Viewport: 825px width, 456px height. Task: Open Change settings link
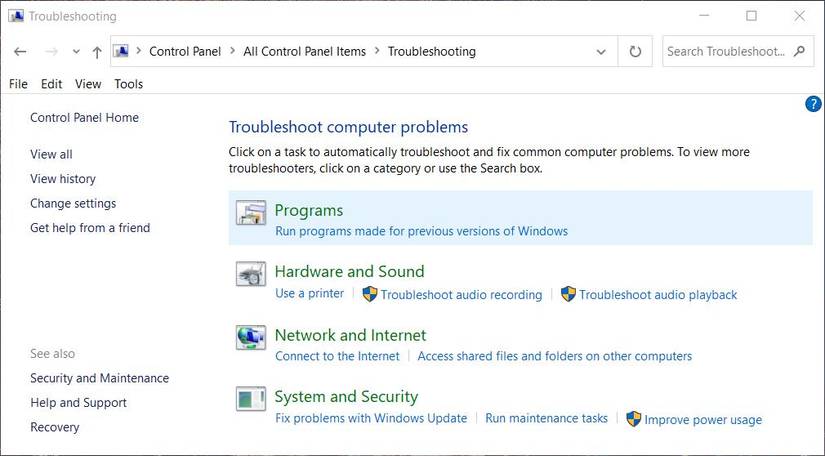[x=73, y=204]
